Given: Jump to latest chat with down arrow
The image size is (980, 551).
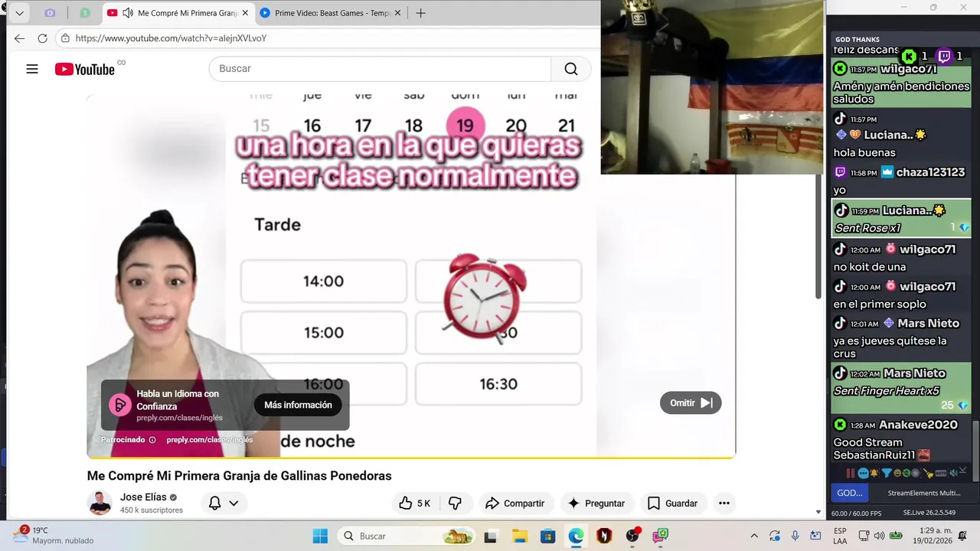Looking at the screenshot, I should pyautogui.click(x=963, y=471).
